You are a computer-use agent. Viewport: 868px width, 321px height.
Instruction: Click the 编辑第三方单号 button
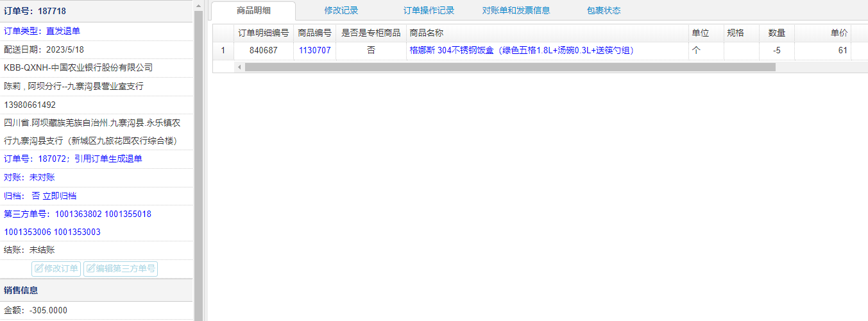pos(121,268)
